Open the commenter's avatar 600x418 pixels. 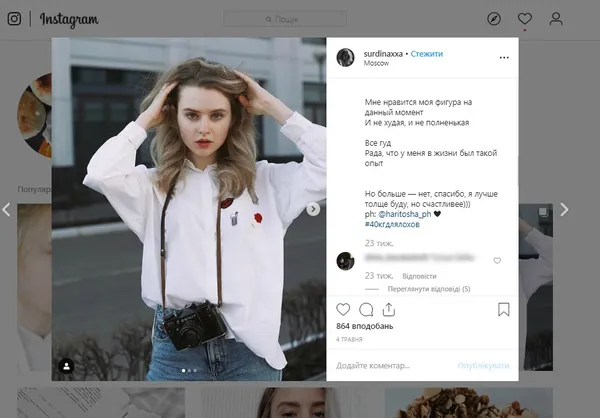(x=345, y=261)
